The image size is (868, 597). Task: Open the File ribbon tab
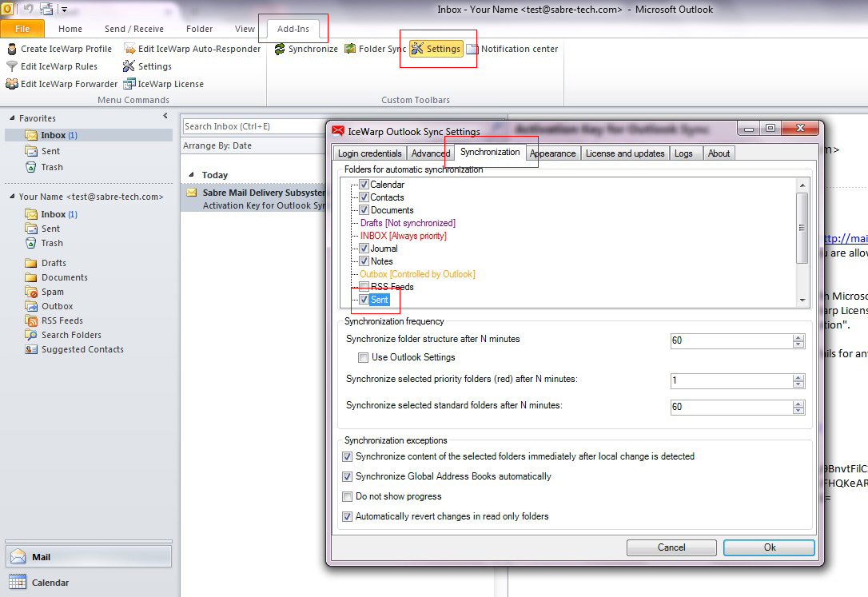[22, 29]
